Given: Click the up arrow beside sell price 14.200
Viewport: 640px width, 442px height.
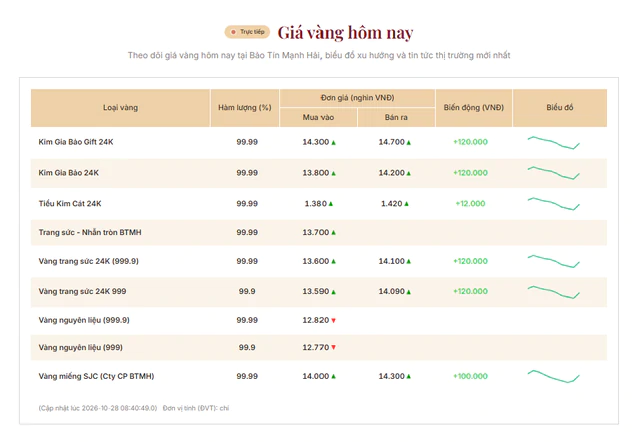Looking at the screenshot, I should point(409,173).
